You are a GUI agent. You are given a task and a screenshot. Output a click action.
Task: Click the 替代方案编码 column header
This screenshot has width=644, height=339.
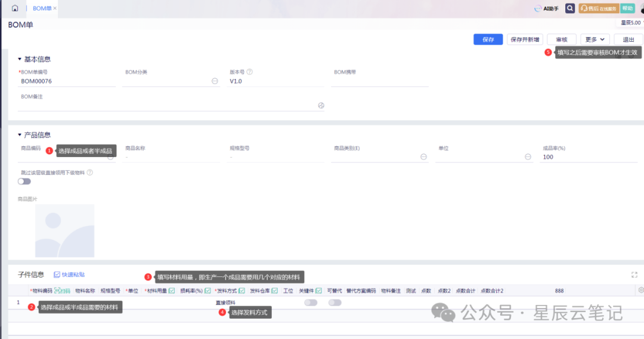tap(361, 291)
